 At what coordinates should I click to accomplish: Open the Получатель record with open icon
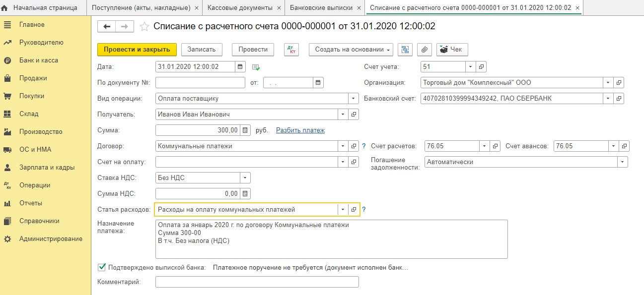click(x=354, y=115)
